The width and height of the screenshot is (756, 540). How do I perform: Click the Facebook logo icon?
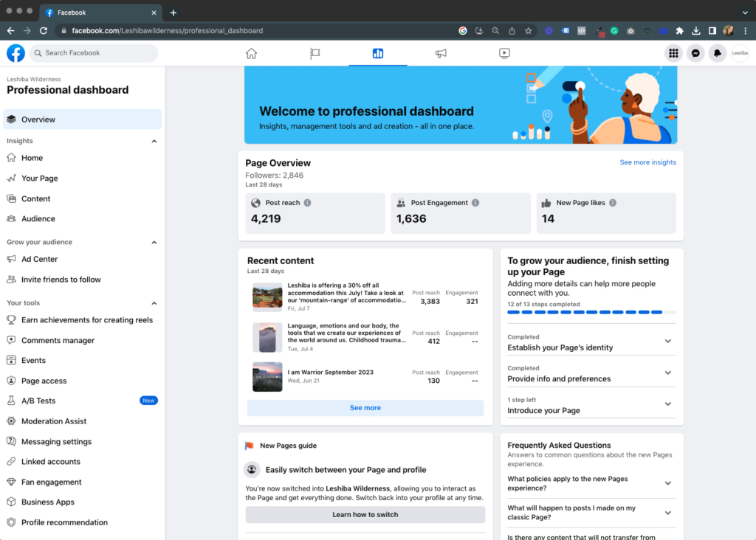(x=16, y=53)
